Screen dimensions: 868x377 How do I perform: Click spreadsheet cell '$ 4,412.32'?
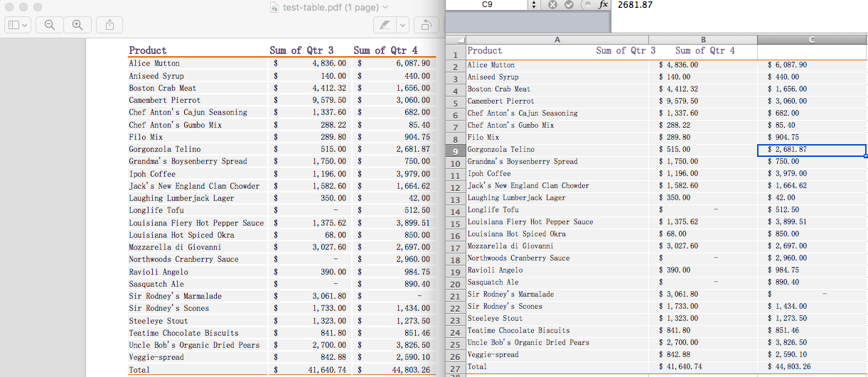click(679, 89)
